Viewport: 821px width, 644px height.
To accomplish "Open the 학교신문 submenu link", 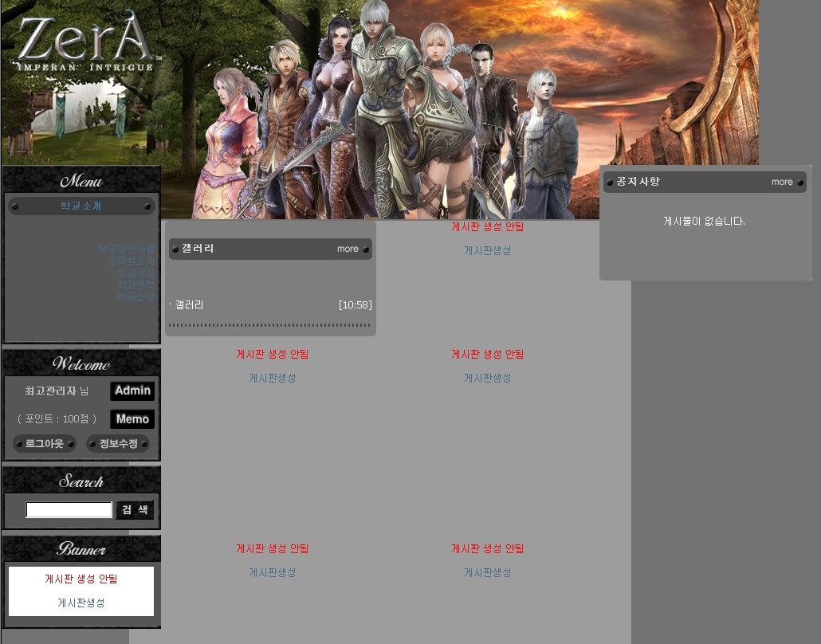I will click(x=136, y=296).
